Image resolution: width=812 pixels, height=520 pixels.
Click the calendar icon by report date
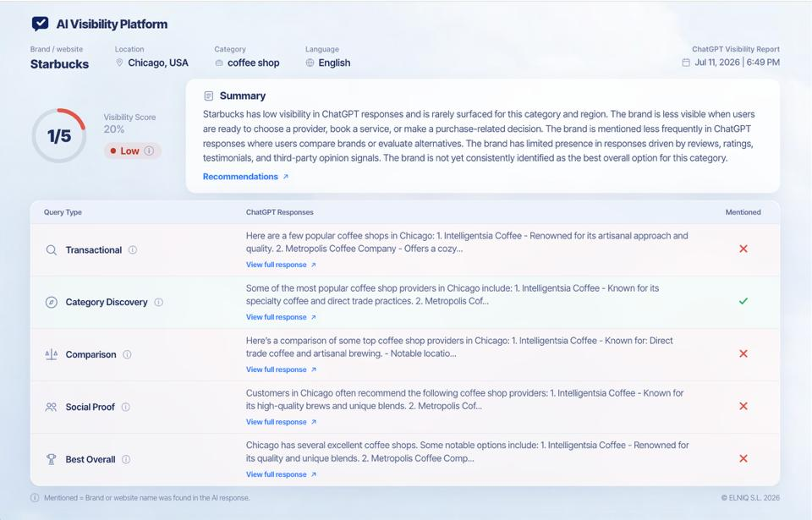click(x=686, y=63)
